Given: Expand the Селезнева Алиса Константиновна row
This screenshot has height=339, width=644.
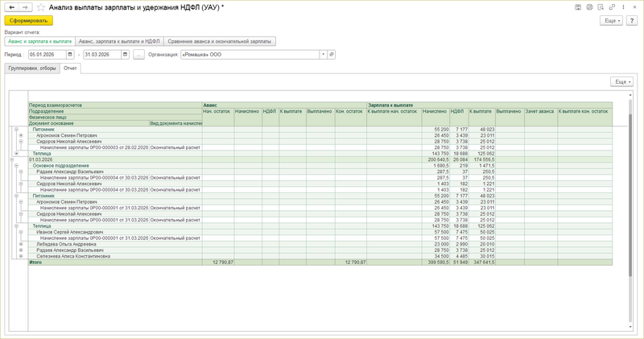Looking at the screenshot, I should [x=21, y=256].
